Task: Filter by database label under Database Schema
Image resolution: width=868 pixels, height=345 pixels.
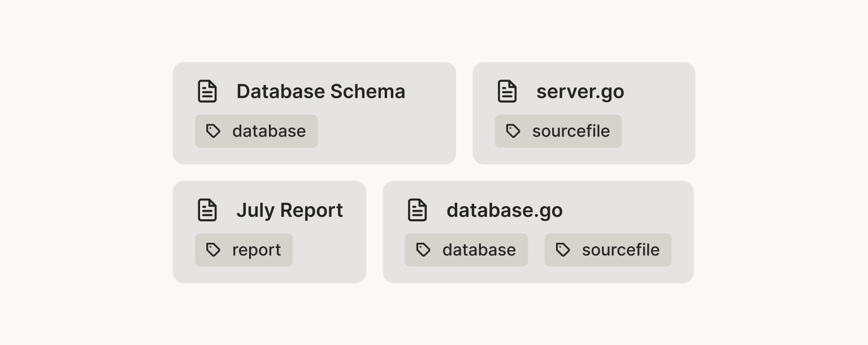Action: pyautogui.click(x=269, y=131)
